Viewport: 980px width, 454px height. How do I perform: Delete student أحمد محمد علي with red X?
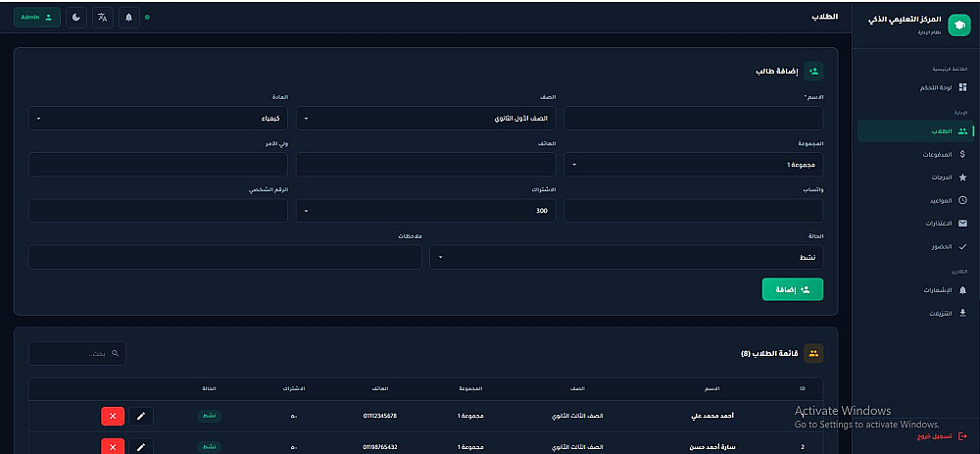(x=113, y=417)
